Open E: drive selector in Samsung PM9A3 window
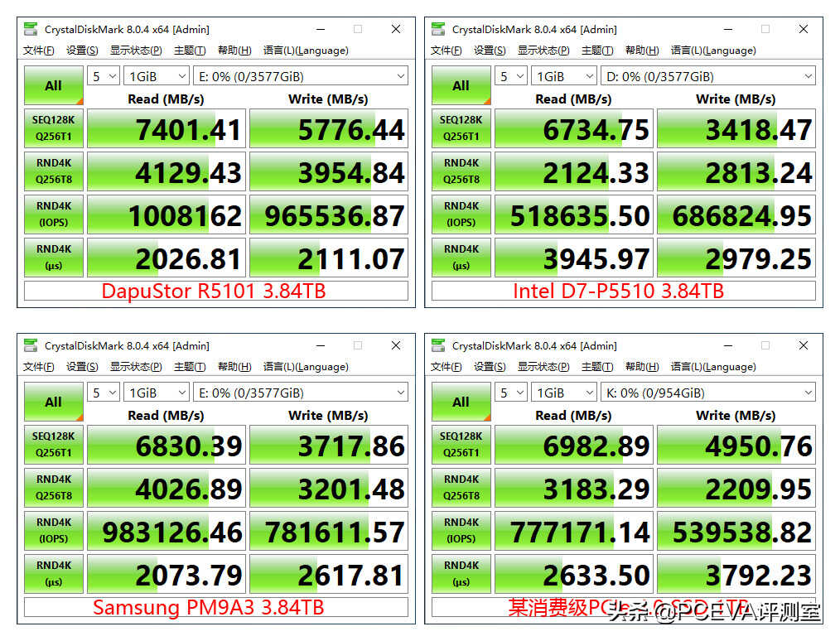 [301, 393]
